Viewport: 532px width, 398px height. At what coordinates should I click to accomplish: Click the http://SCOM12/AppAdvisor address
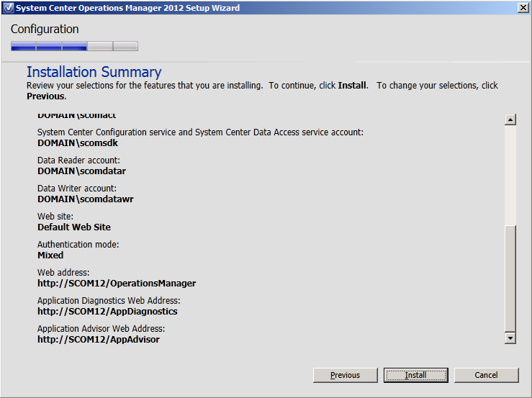99,339
